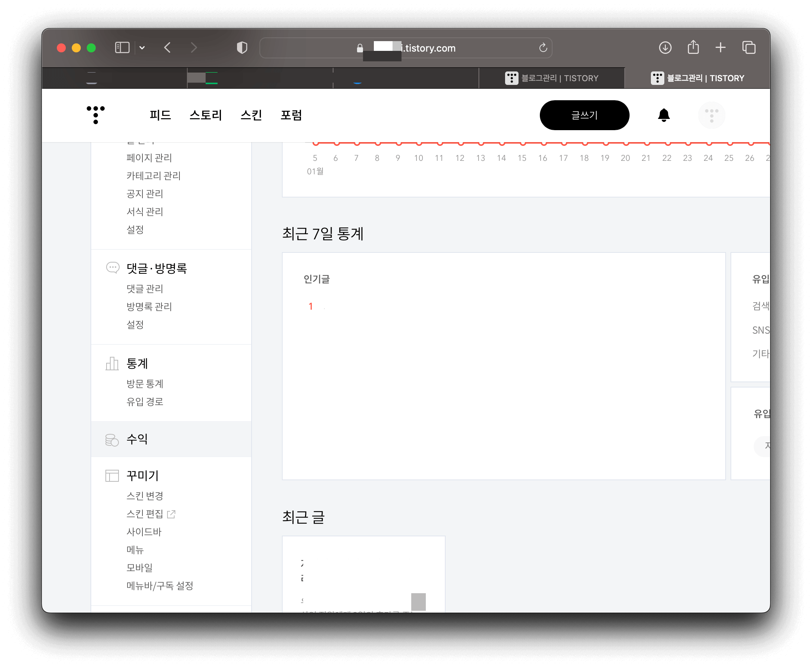Click the 글쓰기 button
The image size is (812, 668).
pos(584,115)
